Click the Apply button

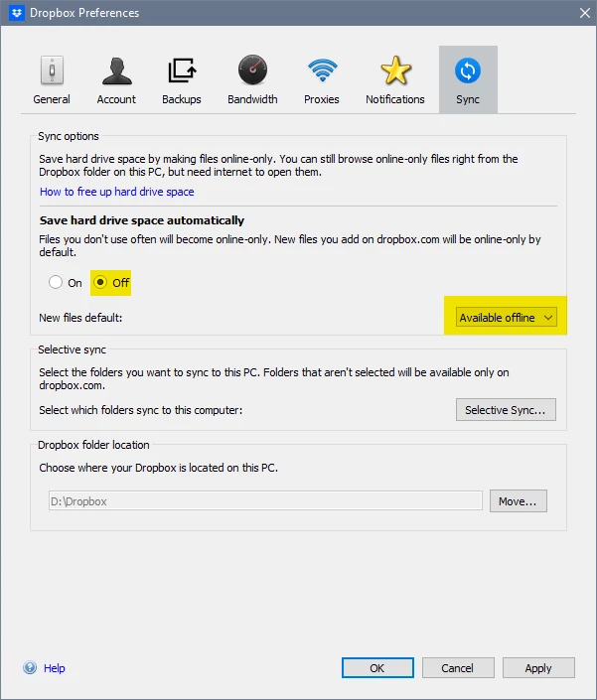coord(538,668)
